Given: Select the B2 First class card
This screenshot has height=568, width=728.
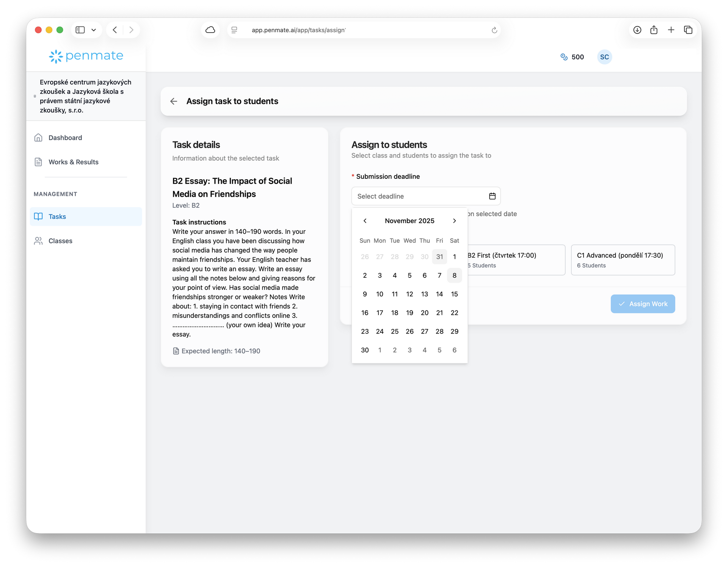Looking at the screenshot, I should pyautogui.click(x=516, y=260).
